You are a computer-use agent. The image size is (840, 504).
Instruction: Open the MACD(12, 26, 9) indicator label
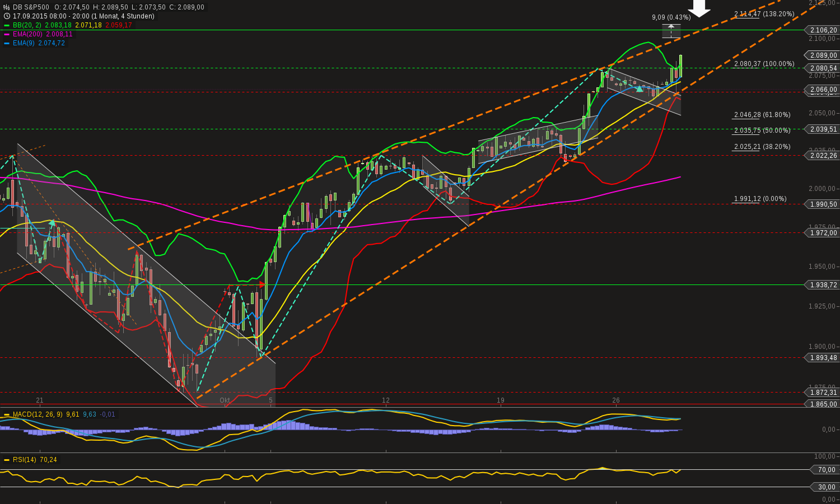click(38, 414)
